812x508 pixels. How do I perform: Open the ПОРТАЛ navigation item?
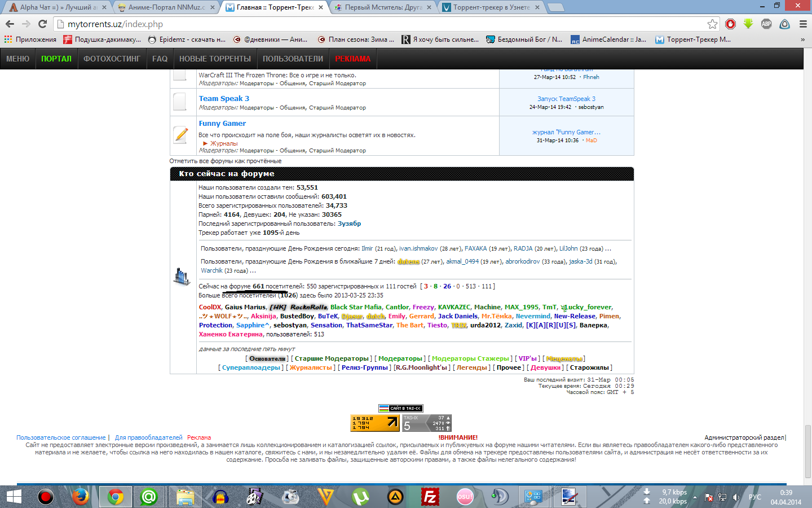[56, 59]
